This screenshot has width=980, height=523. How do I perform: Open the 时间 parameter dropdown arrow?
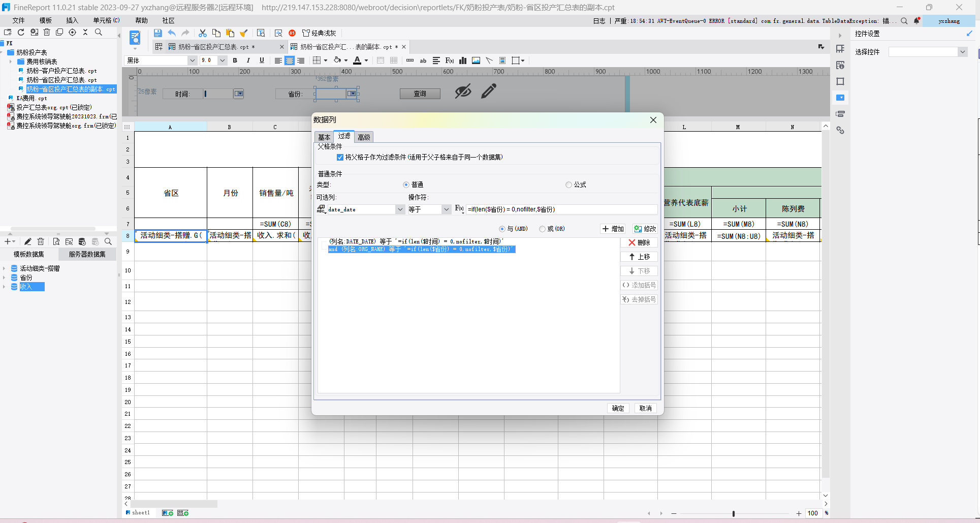(239, 94)
